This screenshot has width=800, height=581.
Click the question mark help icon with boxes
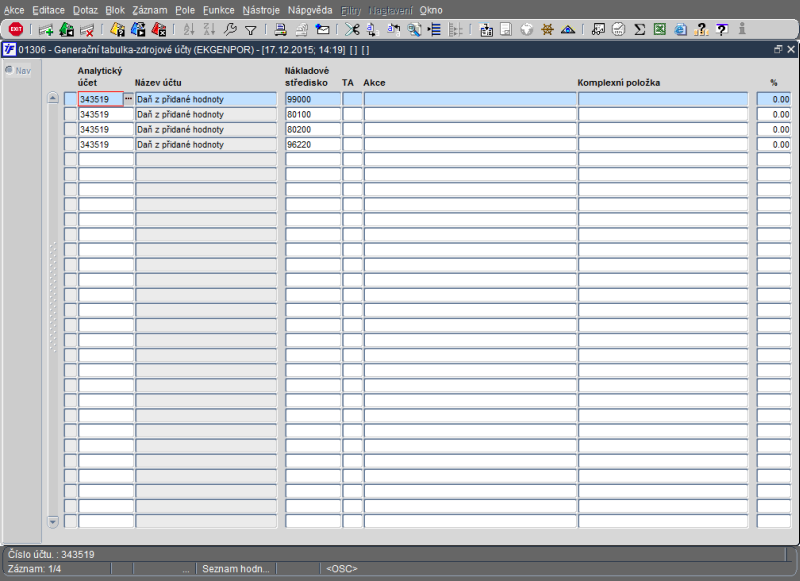(x=701, y=30)
